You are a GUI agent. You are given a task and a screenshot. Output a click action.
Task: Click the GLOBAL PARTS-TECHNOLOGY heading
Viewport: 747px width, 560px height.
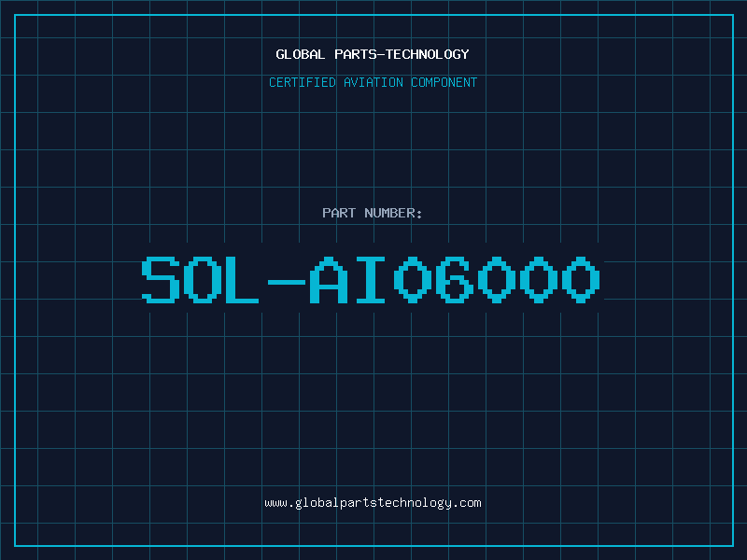(x=373, y=54)
